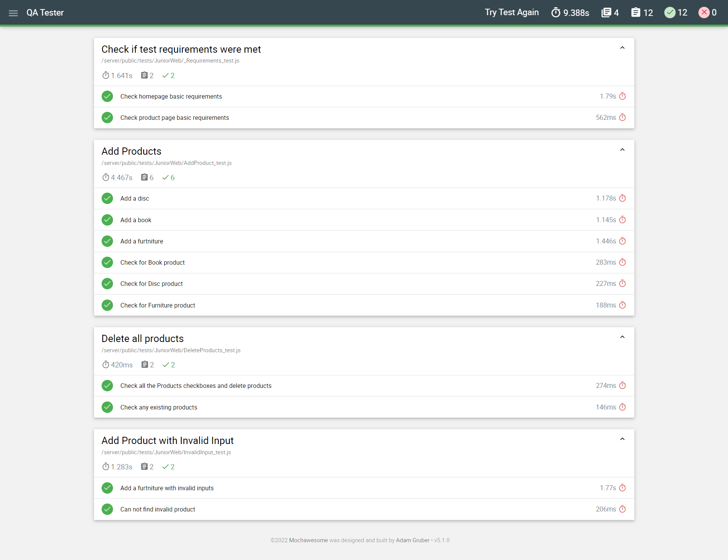The width and height of the screenshot is (728, 560).
Task: Click the green pass icon for Add a disc
Action: coord(107,198)
